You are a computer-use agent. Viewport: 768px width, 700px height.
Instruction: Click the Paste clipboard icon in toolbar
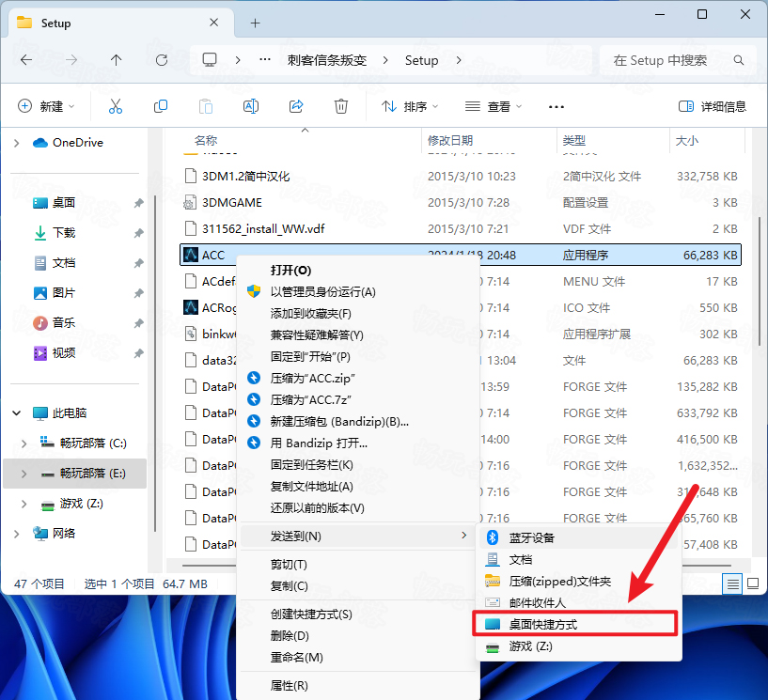click(x=206, y=106)
